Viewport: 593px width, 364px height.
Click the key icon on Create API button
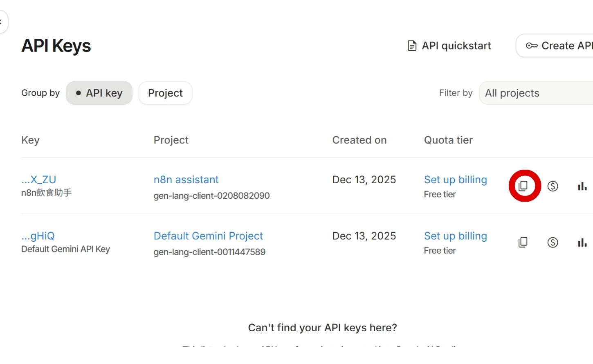[x=532, y=46]
